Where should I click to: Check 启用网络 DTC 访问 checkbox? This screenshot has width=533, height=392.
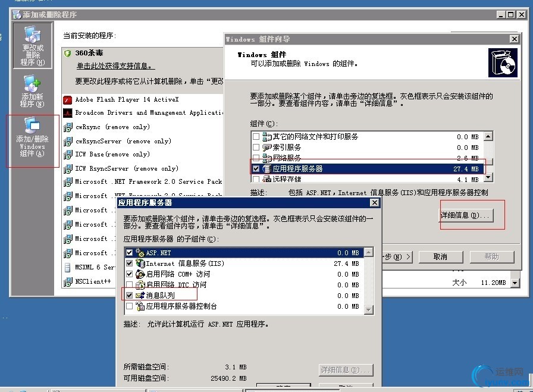tap(129, 284)
